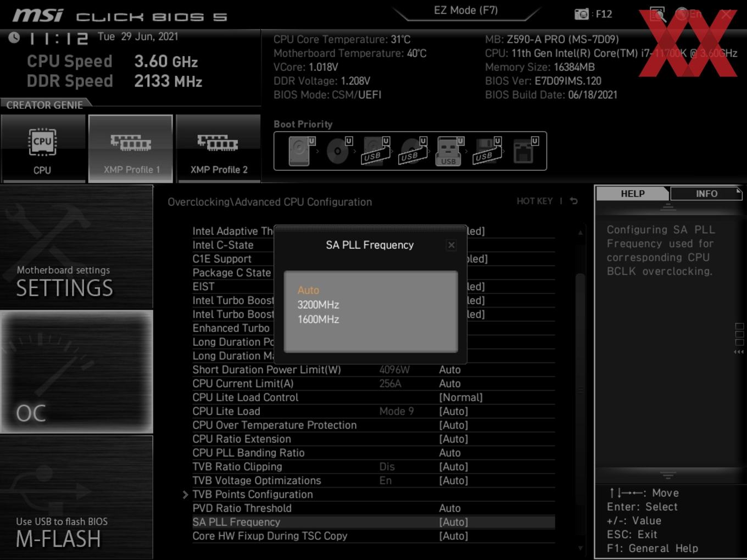The image size is (747, 560).
Task: Click the BIOS Ver E7D09IMS.120 text
Action: (x=543, y=81)
